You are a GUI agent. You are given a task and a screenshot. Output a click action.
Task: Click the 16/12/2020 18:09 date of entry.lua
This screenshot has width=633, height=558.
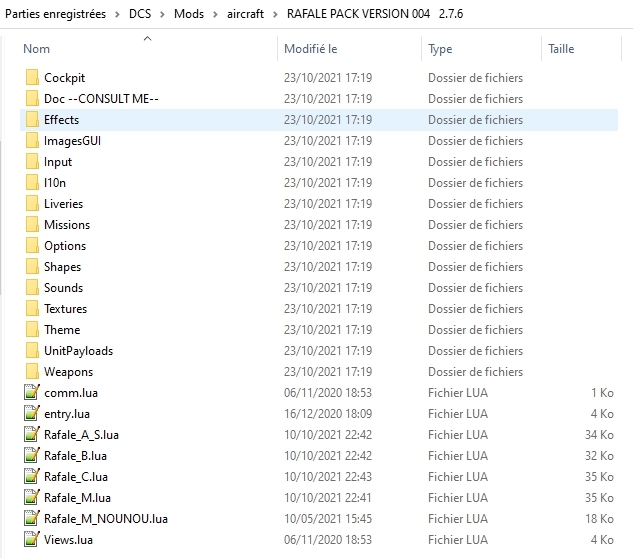point(328,413)
